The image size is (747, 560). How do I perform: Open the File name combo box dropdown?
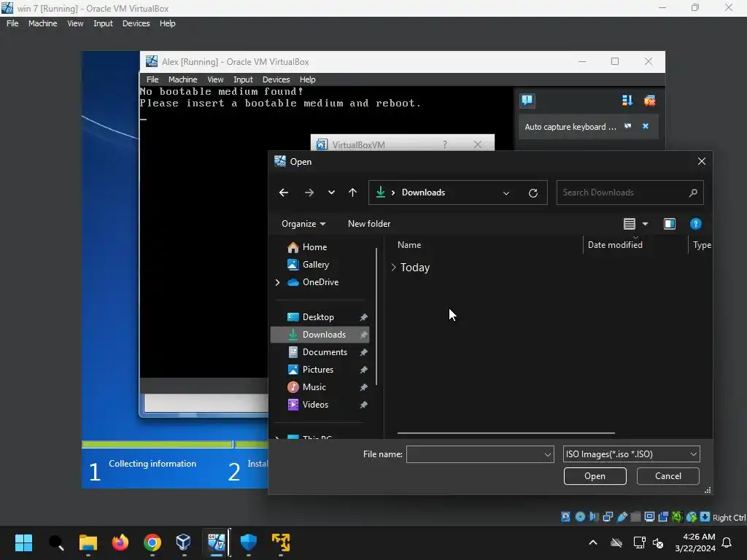pyautogui.click(x=547, y=454)
